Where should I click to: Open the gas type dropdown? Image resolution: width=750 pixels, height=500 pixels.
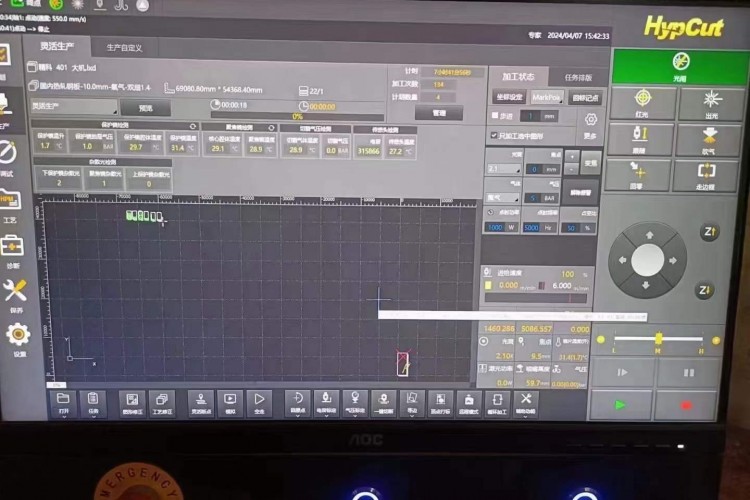(503, 197)
